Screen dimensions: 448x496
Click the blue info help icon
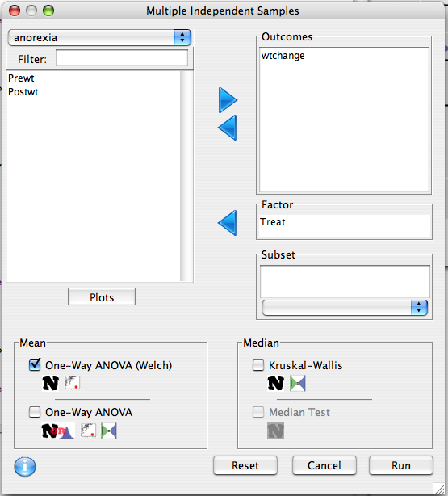pos(25,466)
